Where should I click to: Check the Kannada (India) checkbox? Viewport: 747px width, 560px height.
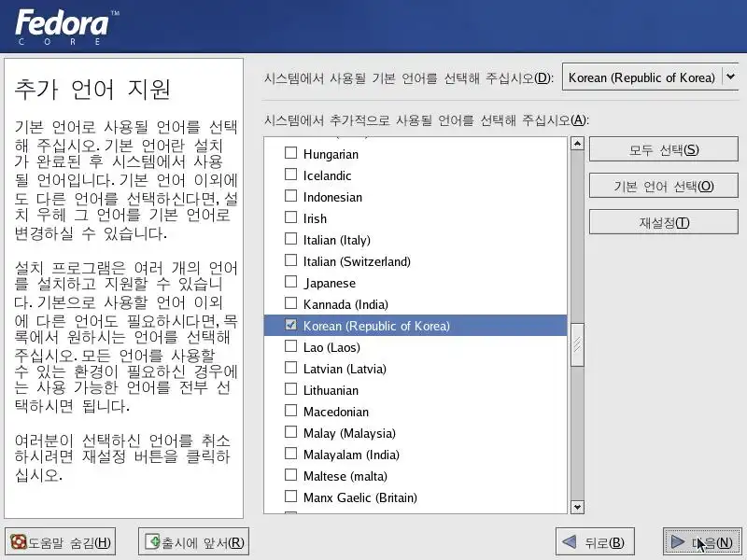[x=290, y=302]
